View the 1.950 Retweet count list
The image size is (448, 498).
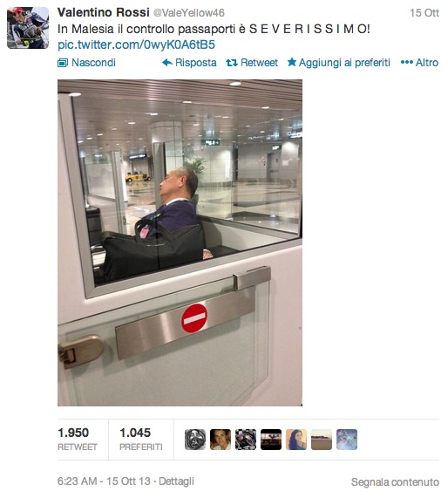[78, 440]
